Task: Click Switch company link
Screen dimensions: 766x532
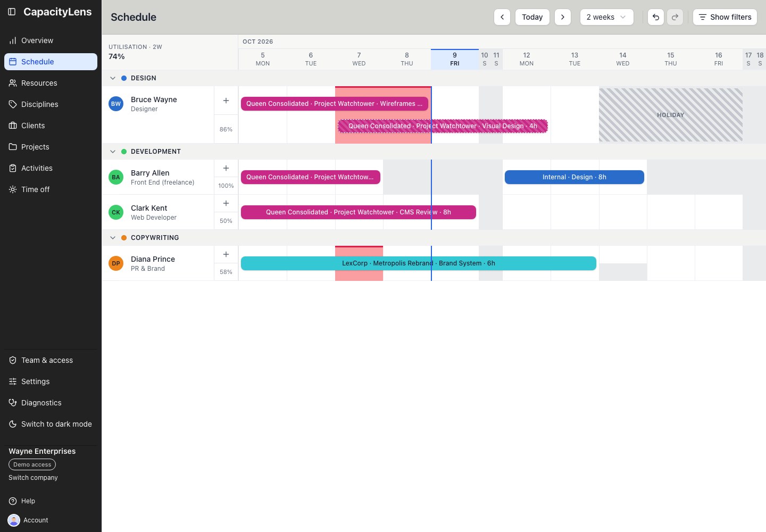Action: coord(33,478)
